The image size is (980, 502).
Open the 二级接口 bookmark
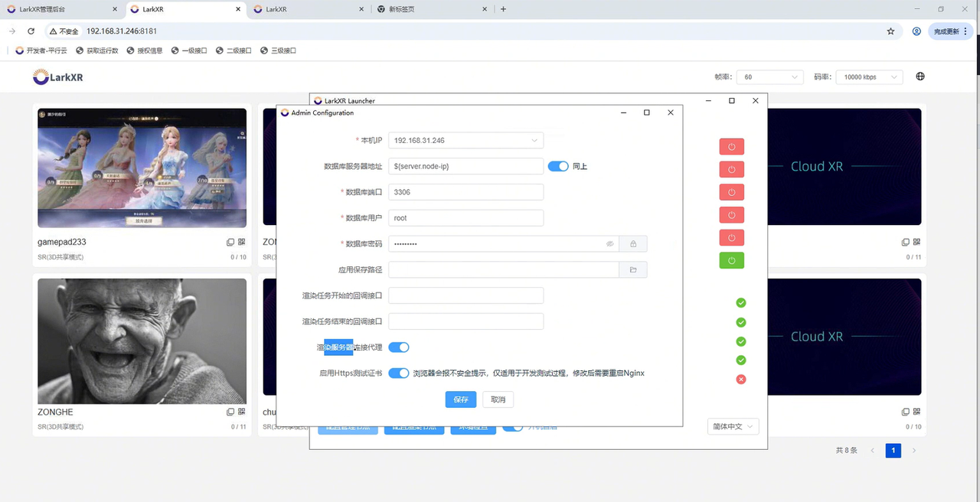pyautogui.click(x=234, y=51)
